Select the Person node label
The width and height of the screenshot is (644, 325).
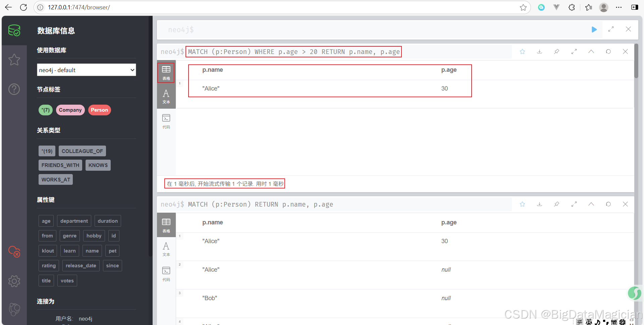[99, 110]
